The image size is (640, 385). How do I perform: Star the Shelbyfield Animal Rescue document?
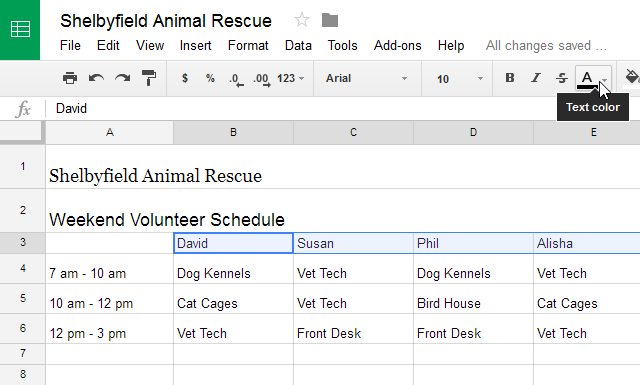(x=302, y=20)
